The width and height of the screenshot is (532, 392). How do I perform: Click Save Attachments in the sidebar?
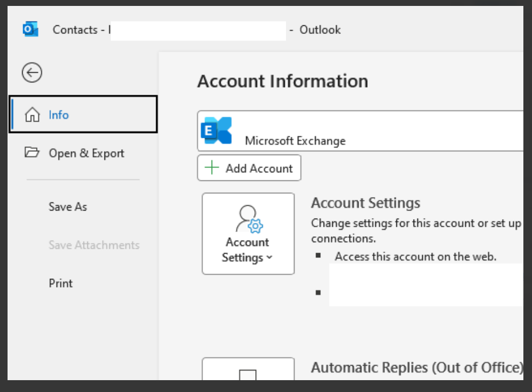click(94, 245)
